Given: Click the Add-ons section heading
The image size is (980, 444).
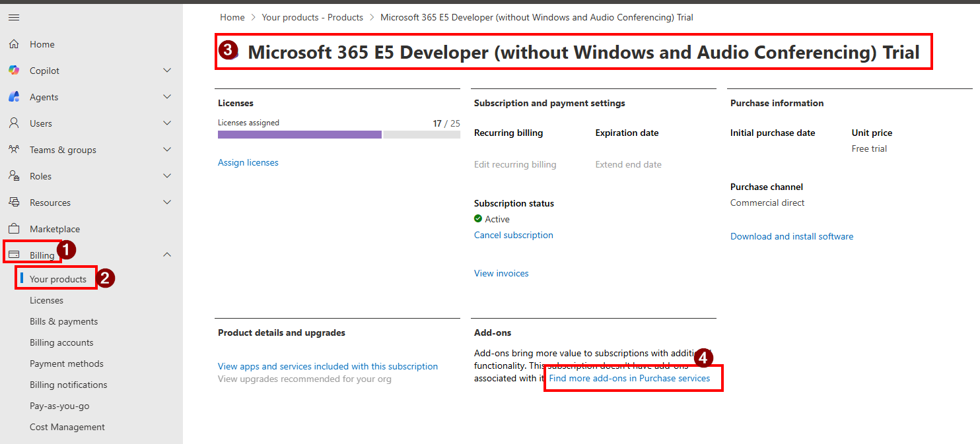Looking at the screenshot, I should pyautogui.click(x=493, y=333).
